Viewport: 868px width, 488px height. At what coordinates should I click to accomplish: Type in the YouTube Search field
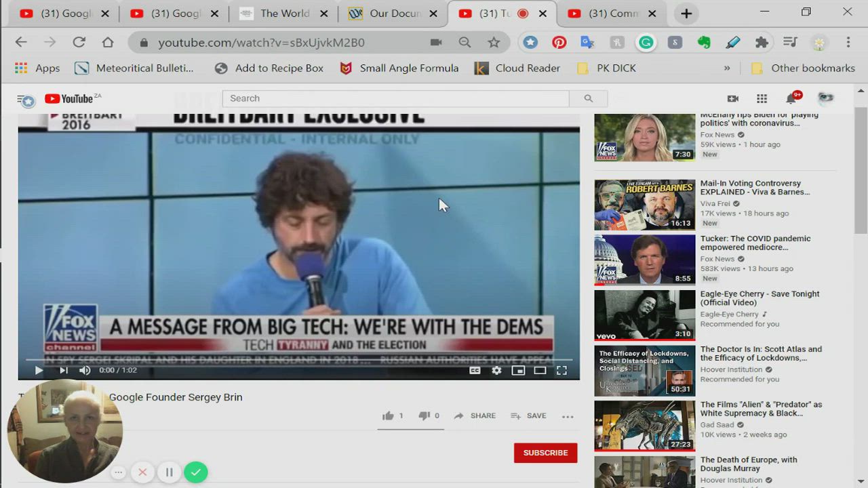[x=395, y=98]
